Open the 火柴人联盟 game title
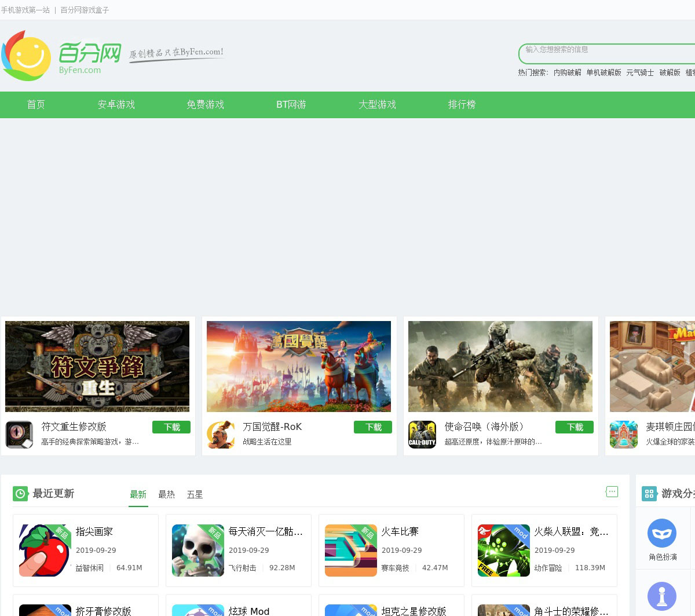Image resolution: width=695 pixels, height=616 pixels. 571,531
